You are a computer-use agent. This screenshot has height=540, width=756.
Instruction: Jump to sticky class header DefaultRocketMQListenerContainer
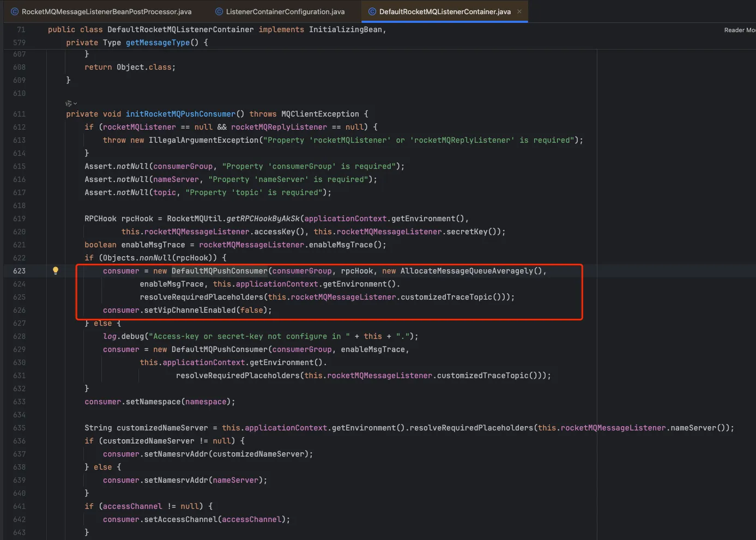click(x=180, y=29)
